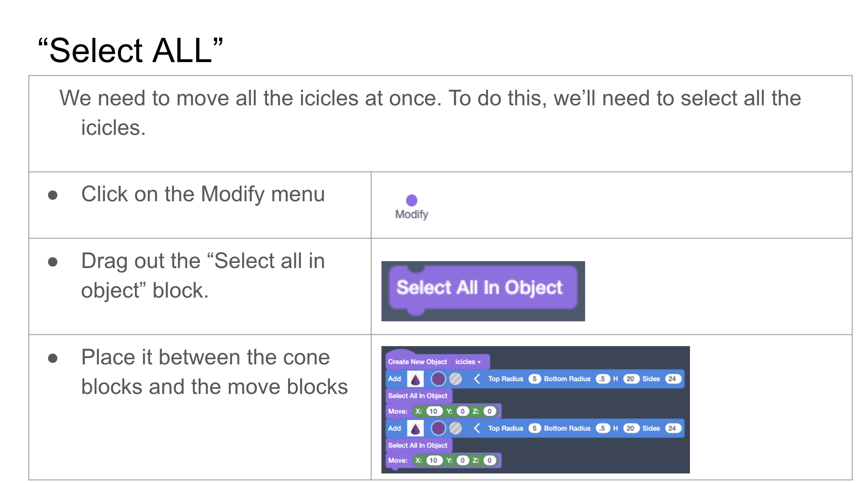The height and width of the screenshot is (483, 868).
Task: Toggle the striped hole option in second Add block
Action: (456, 428)
